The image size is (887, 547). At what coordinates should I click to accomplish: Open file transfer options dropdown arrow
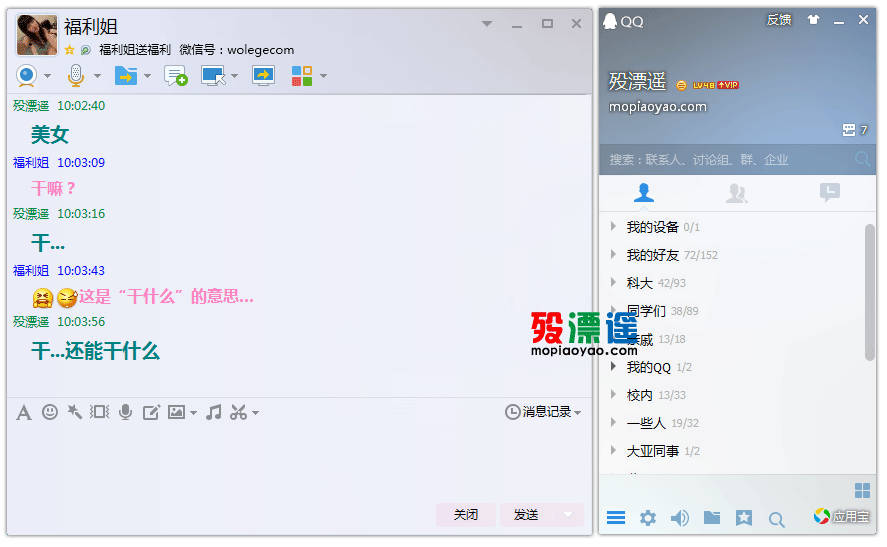[x=147, y=76]
